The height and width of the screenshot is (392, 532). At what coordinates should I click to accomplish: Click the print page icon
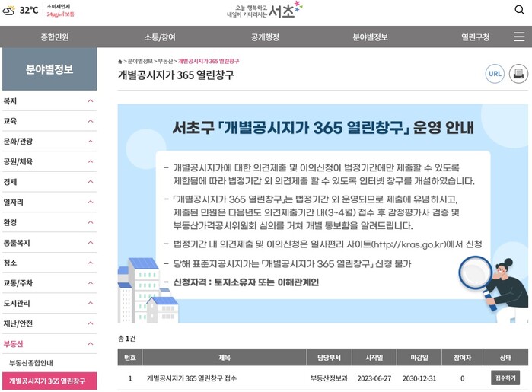coord(518,74)
